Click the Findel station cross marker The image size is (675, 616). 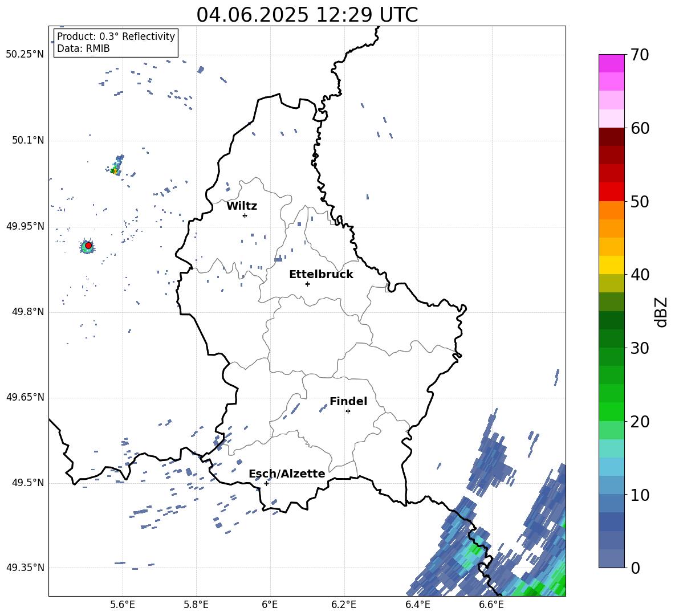348,411
